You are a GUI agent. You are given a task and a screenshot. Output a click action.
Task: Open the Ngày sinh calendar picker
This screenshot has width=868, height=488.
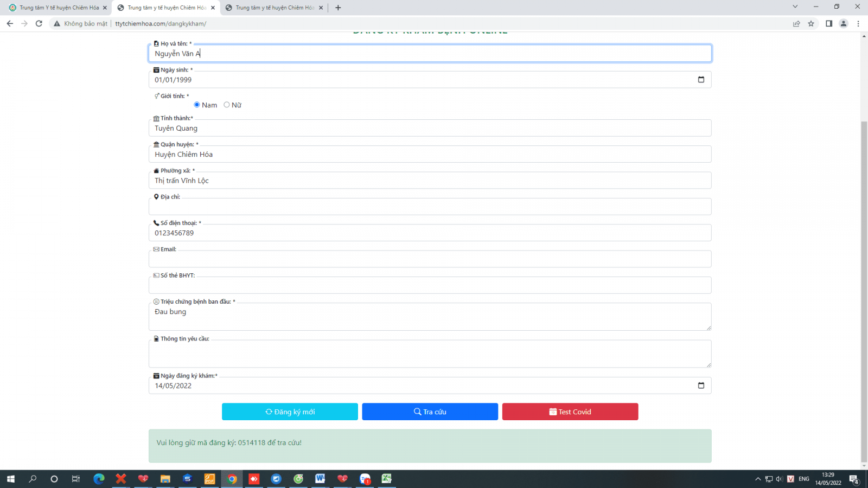(x=701, y=80)
